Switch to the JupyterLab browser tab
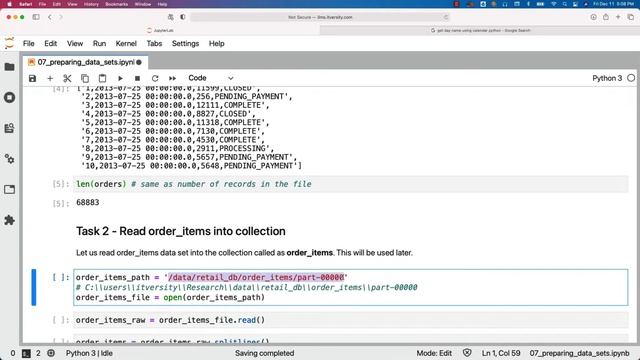The image size is (640, 360). (x=160, y=30)
